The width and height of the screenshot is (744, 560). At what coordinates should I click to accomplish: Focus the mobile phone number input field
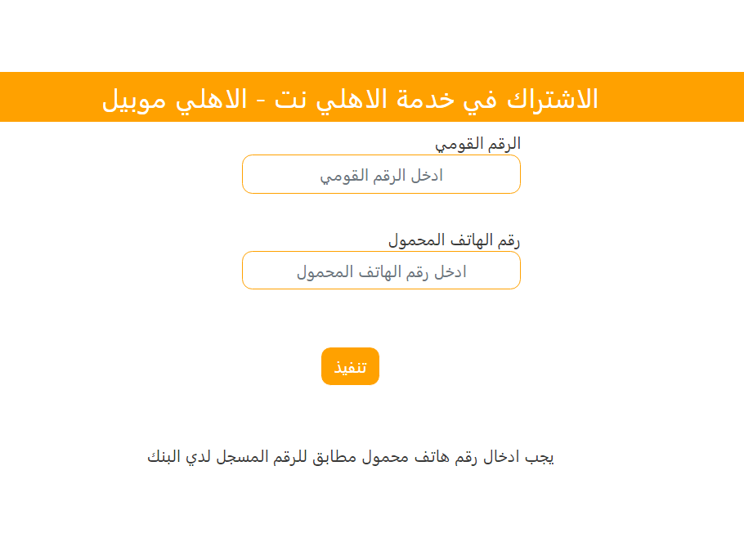[x=381, y=271]
